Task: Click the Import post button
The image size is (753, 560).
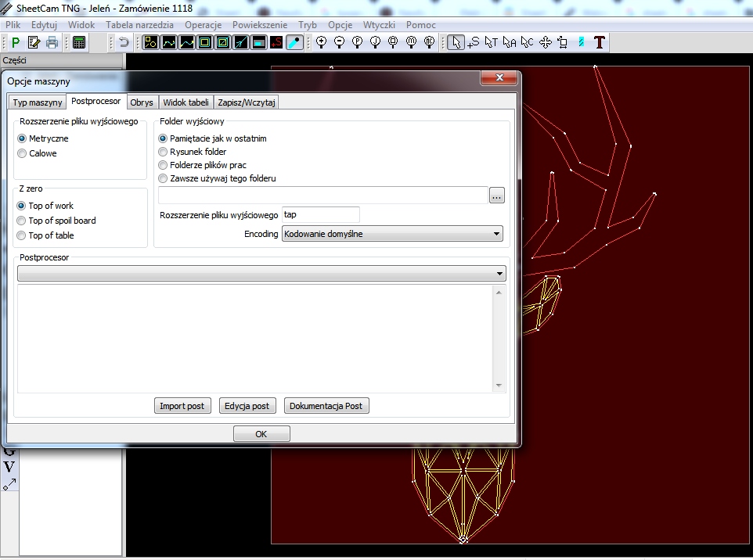Action: click(x=182, y=406)
